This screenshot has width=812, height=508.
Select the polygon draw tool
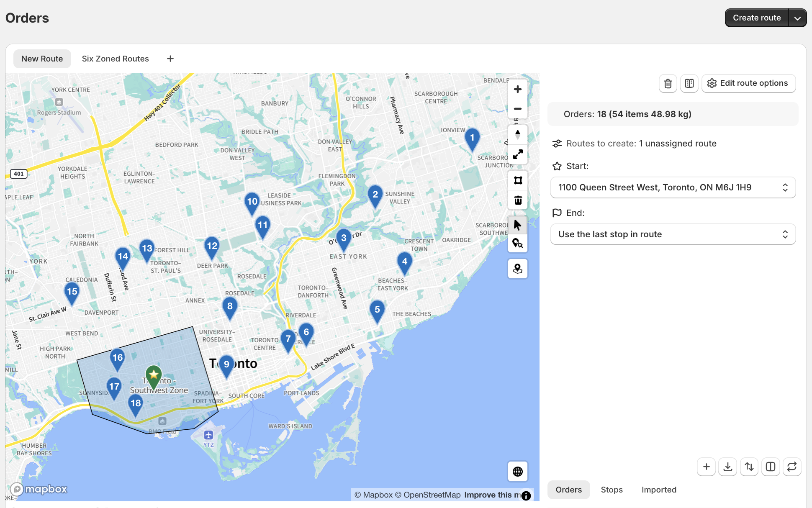[x=518, y=180]
